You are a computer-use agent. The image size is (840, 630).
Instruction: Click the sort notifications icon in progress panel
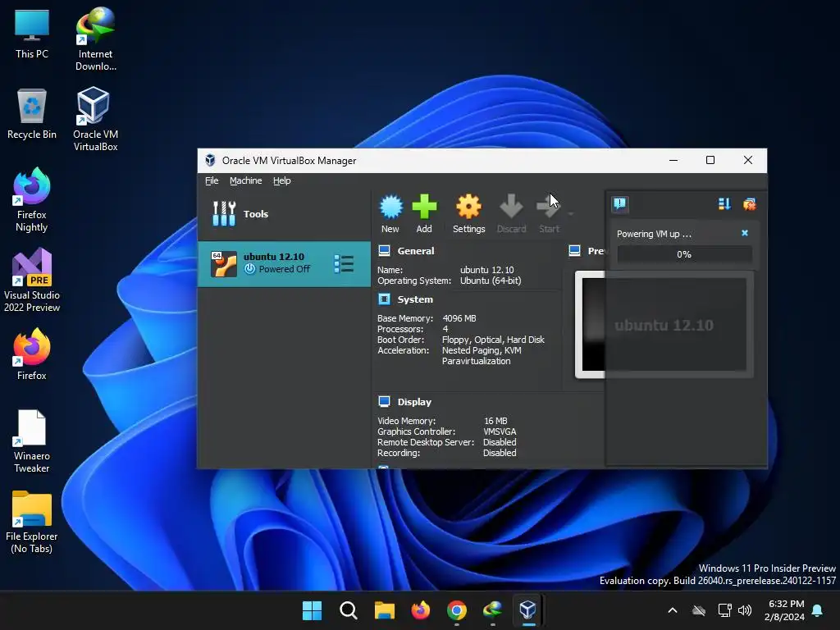tap(724, 203)
